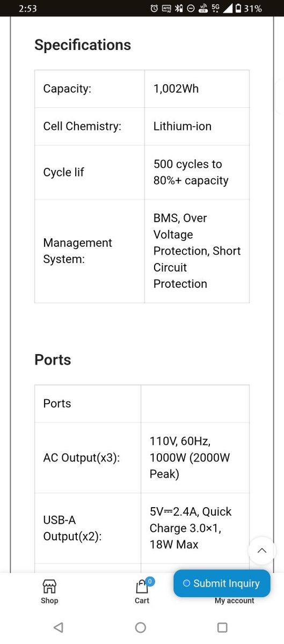This screenshot has height=644, width=284.
Task: Tap the Ports section heading
Action: [x=53, y=360]
